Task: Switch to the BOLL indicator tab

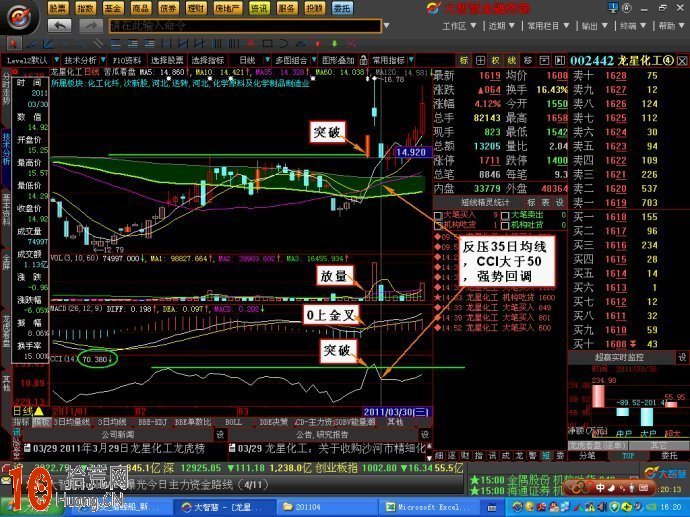Action: [x=233, y=422]
